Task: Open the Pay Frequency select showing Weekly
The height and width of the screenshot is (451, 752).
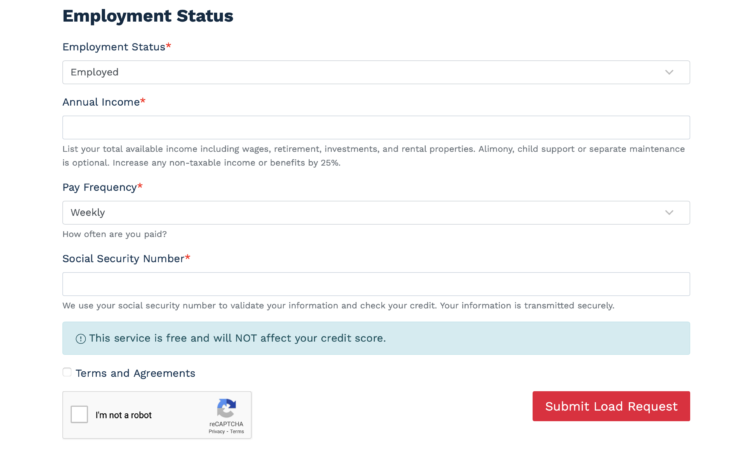Action: tap(376, 213)
